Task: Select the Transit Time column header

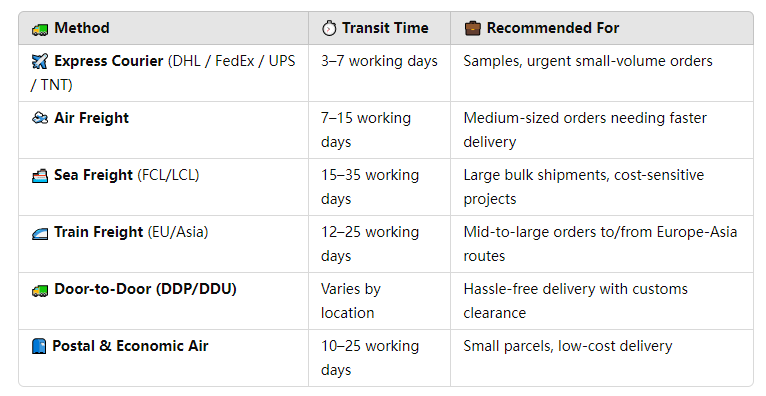Action: (380, 28)
